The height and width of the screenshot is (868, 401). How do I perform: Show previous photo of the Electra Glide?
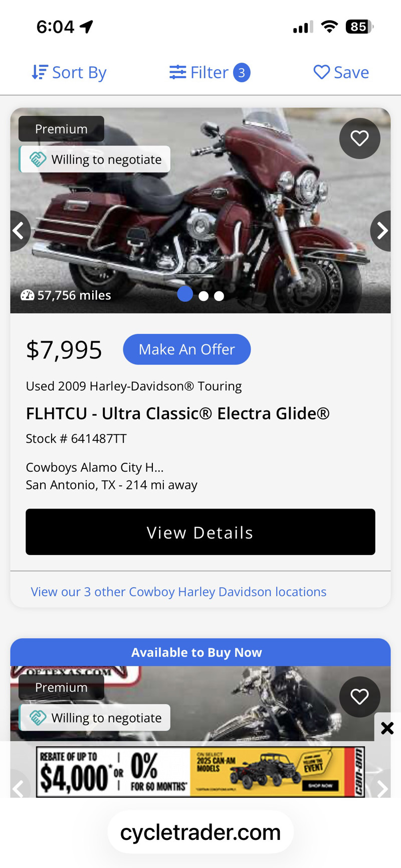tap(19, 231)
